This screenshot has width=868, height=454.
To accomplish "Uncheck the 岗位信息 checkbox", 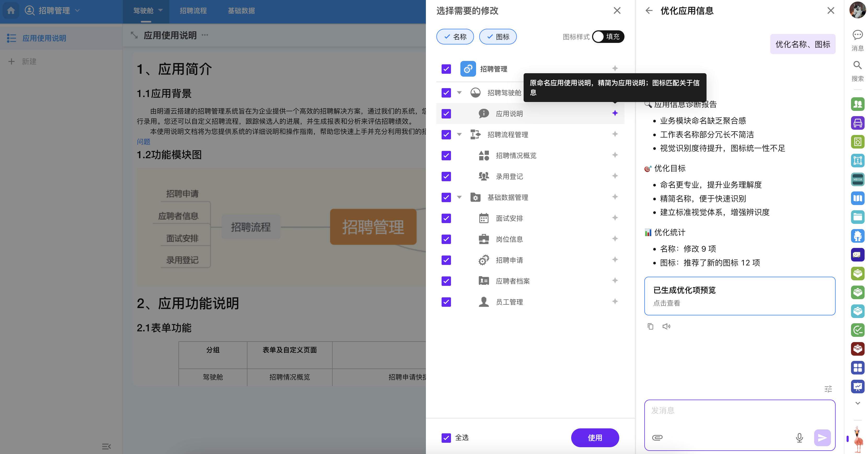I will coord(446,239).
